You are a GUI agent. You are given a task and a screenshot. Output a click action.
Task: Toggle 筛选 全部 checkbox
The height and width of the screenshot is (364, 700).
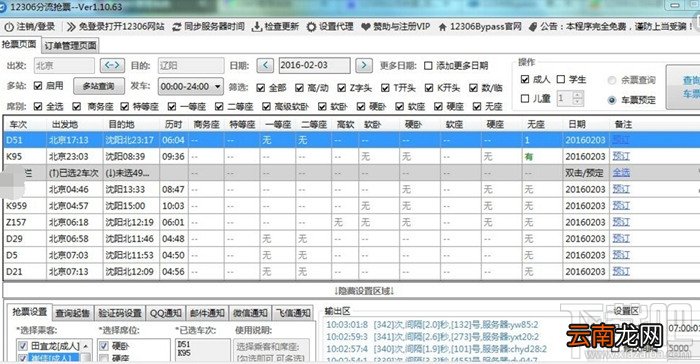pos(261,88)
